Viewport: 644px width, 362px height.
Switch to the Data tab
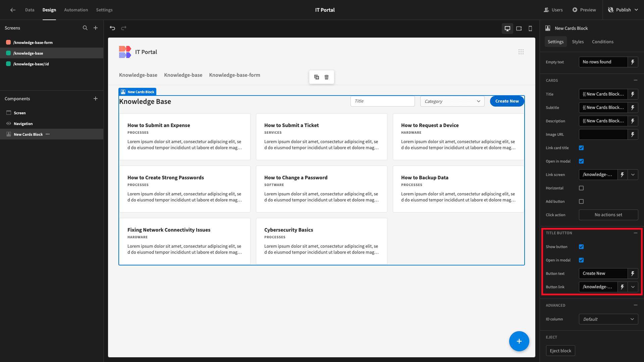(x=30, y=10)
